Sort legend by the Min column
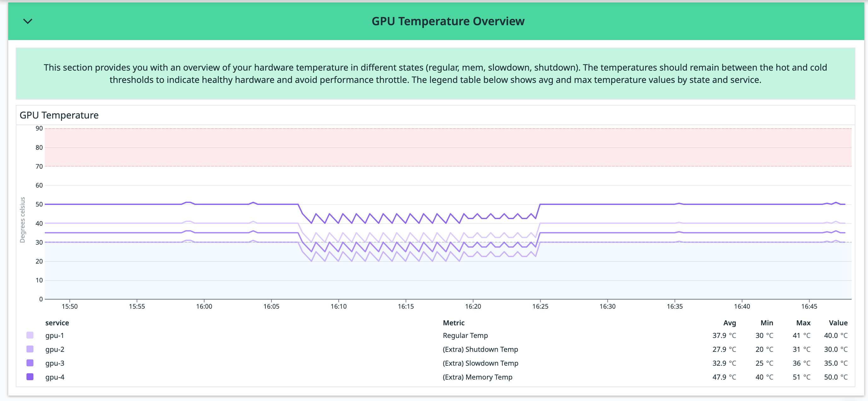The image size is (868, 401). [767, 323]
